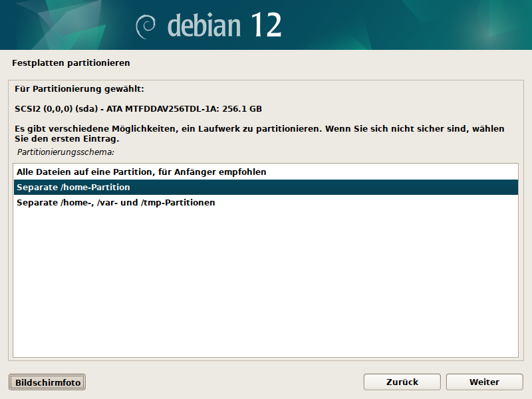This screenshot has width=532, height=399.
Task: Choose the "Separate /home-Partition" entry
Action: click(73, 188)
